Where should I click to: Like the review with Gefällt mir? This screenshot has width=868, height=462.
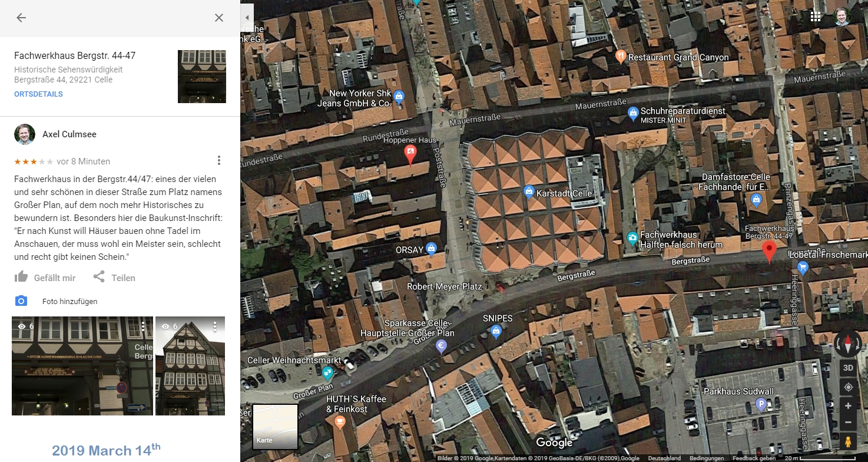point(45,278)
